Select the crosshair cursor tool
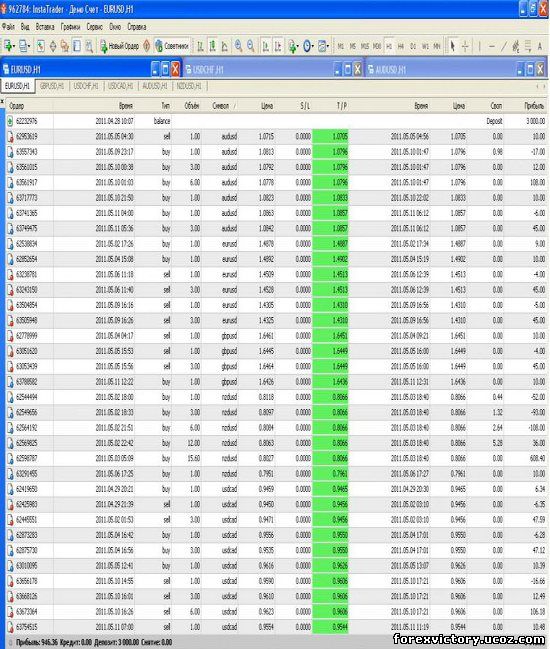Image resolution: width=550 pixels, height=649 pixels. coord(465,46)
